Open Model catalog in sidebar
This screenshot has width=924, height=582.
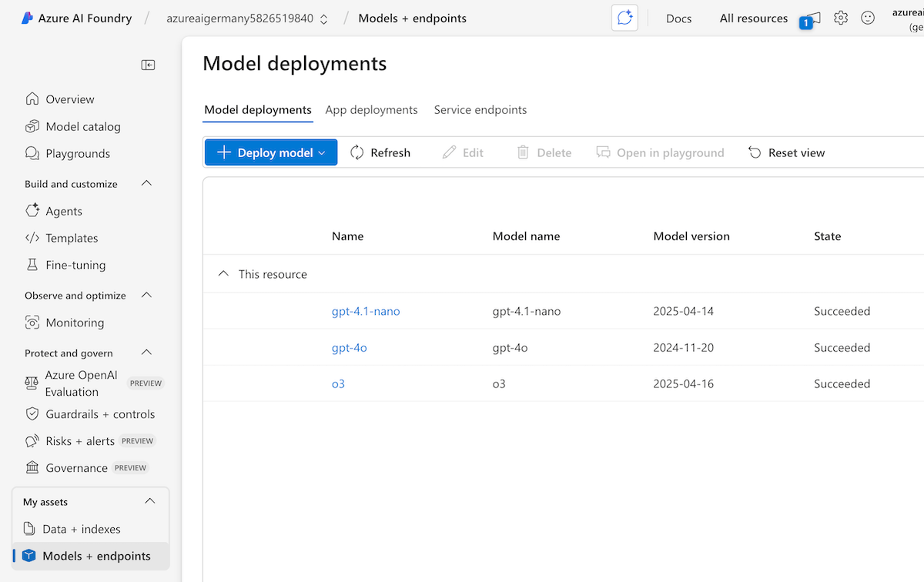tap(82, 126)
